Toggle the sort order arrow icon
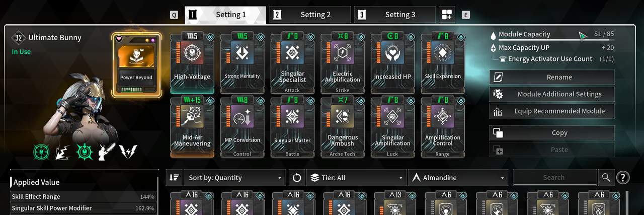Screen dimensions: 644x215 174,178
